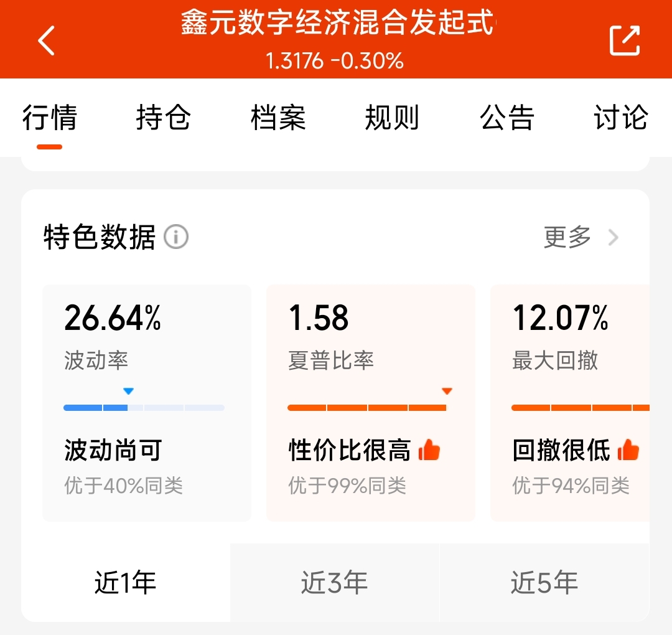Open the 档案 tab
The height and width of the screenshot is (635, 672).
click(278, 118)
